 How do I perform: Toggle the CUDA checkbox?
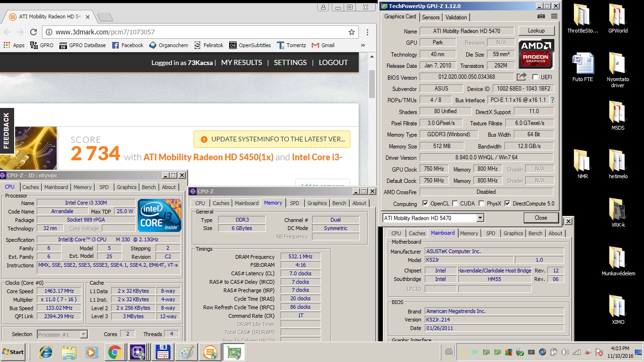pyautogui.click(x=455, y=204)
